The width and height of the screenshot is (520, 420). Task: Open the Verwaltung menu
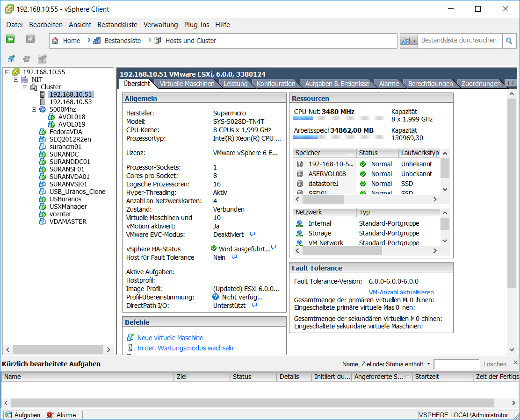160,25
